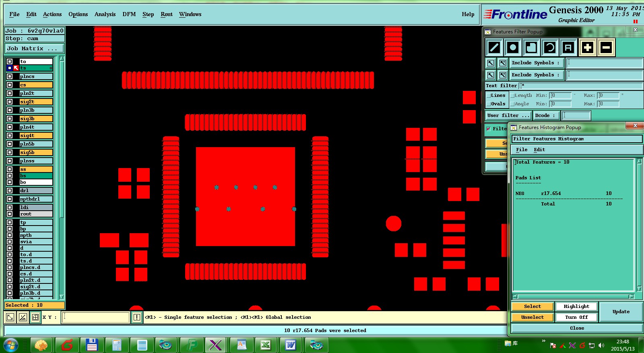Viewport: 644px width, 353px height.
Task: Click the yellow Select button in the histogram
Action: pos(533,306)
